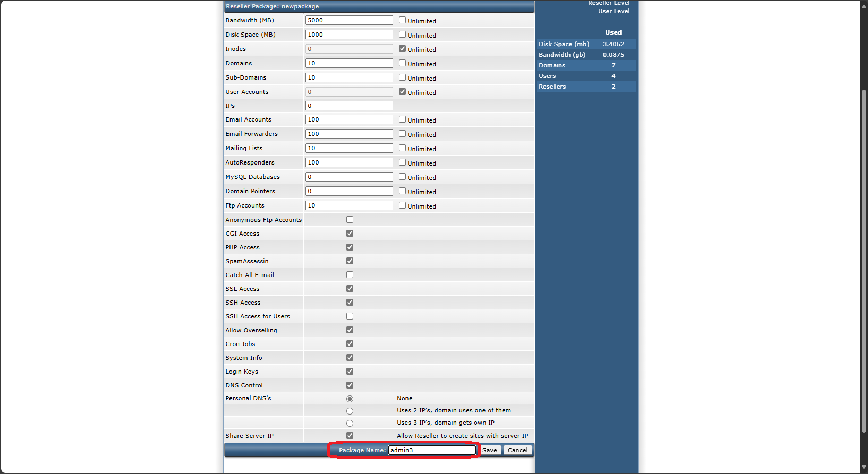Disable the Allow Overselling checkbox

pyautogui.click(x=350, y=330)
